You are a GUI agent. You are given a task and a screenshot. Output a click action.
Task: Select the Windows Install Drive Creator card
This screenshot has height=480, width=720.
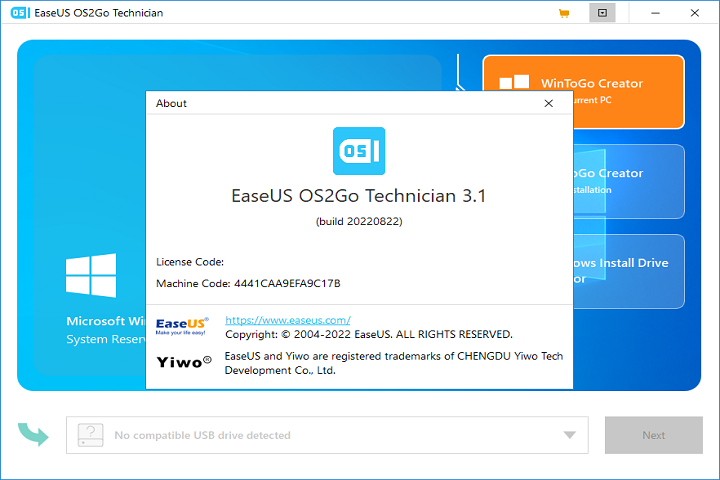click(x=629, y=271)
